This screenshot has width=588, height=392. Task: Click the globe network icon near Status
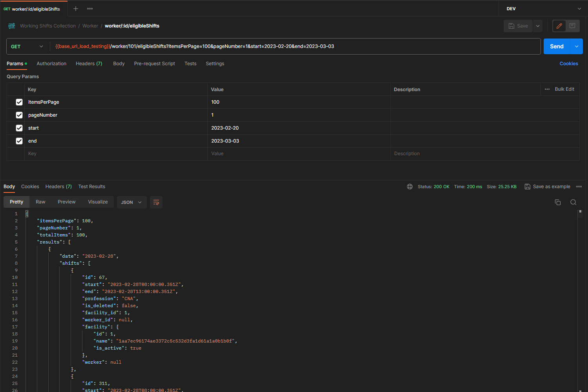tap(410, 187)
